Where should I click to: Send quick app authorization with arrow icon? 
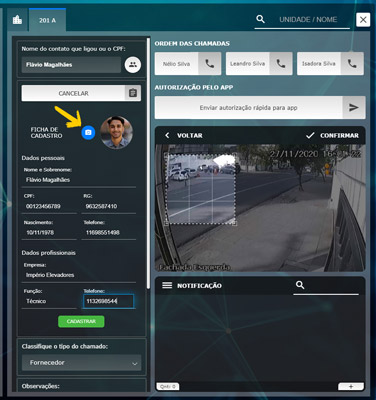(354, 107)
